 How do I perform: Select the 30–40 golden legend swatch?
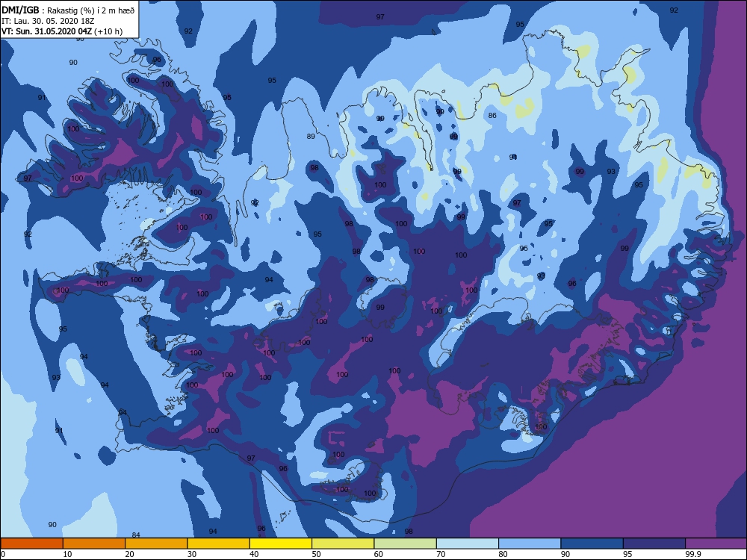click(218, 544)
